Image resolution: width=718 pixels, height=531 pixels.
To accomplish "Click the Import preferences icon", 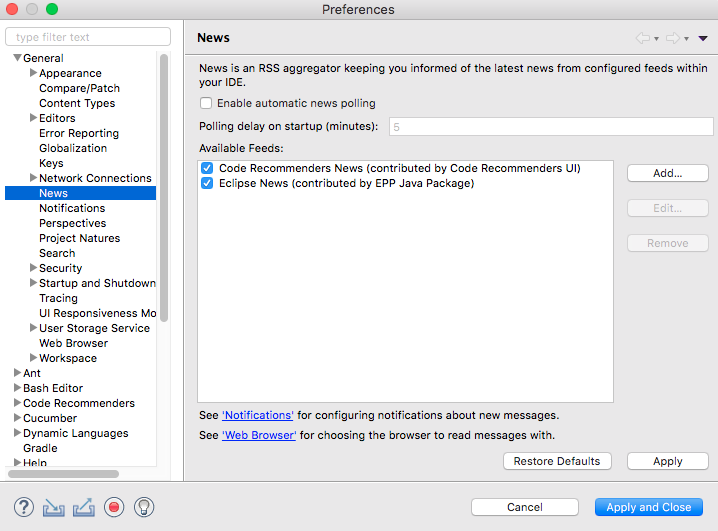I will [x=54, y=507].
